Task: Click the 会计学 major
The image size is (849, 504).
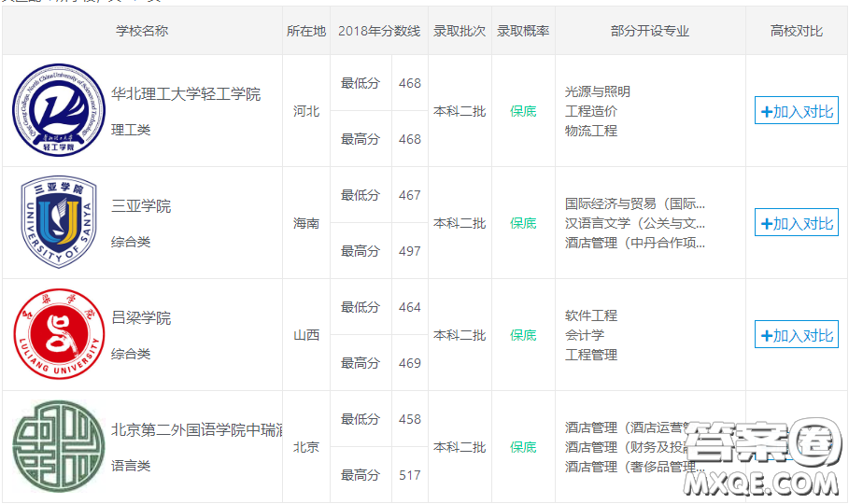Action: [585, 335]
